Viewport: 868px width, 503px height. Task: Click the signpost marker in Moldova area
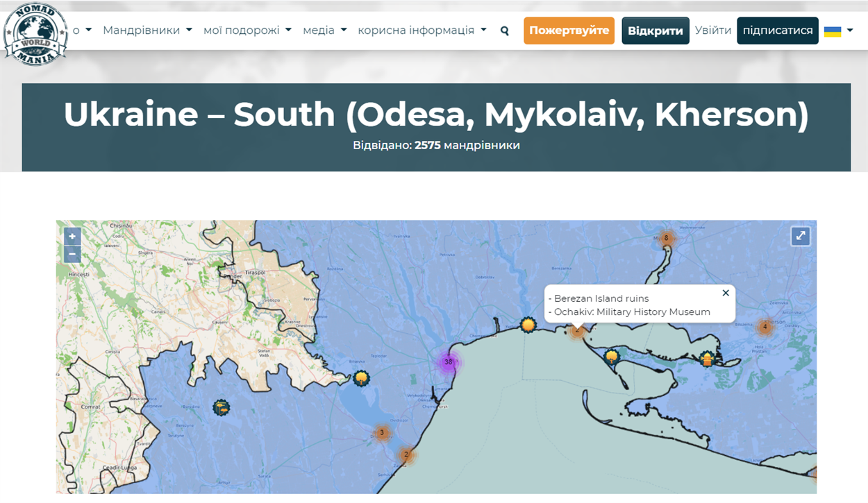221,408
